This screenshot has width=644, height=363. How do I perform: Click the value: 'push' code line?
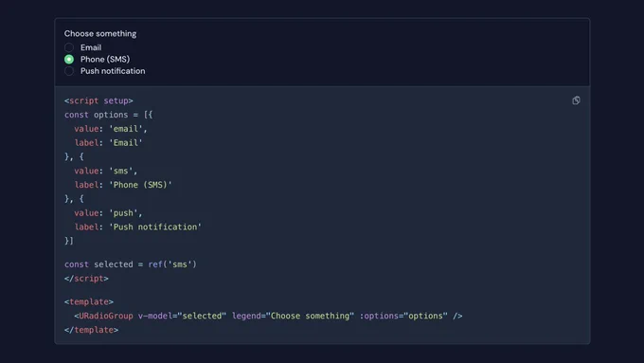tap(108, 213)
